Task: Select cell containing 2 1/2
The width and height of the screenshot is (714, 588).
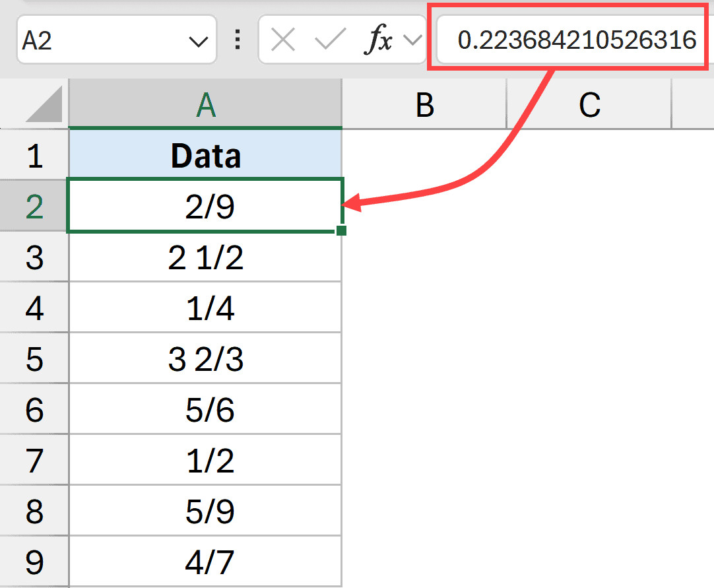Action: 205,257
